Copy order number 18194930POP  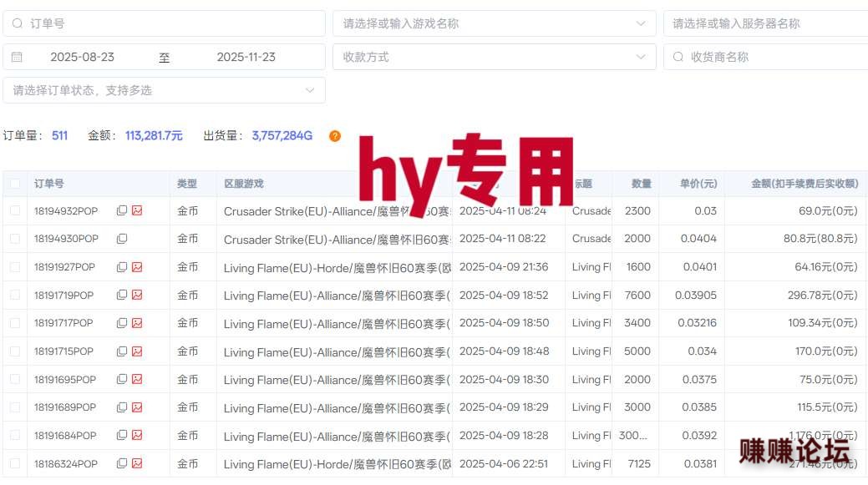[x=122, y=239]
